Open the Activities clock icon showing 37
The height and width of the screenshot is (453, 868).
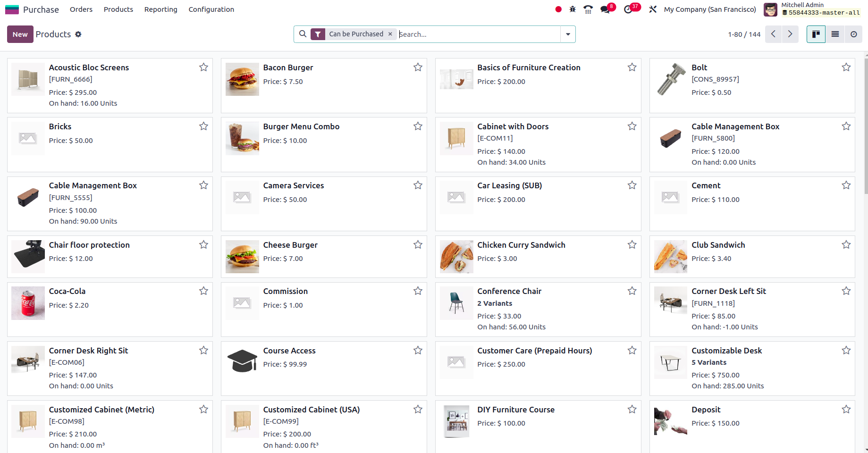tap(629, 9)
